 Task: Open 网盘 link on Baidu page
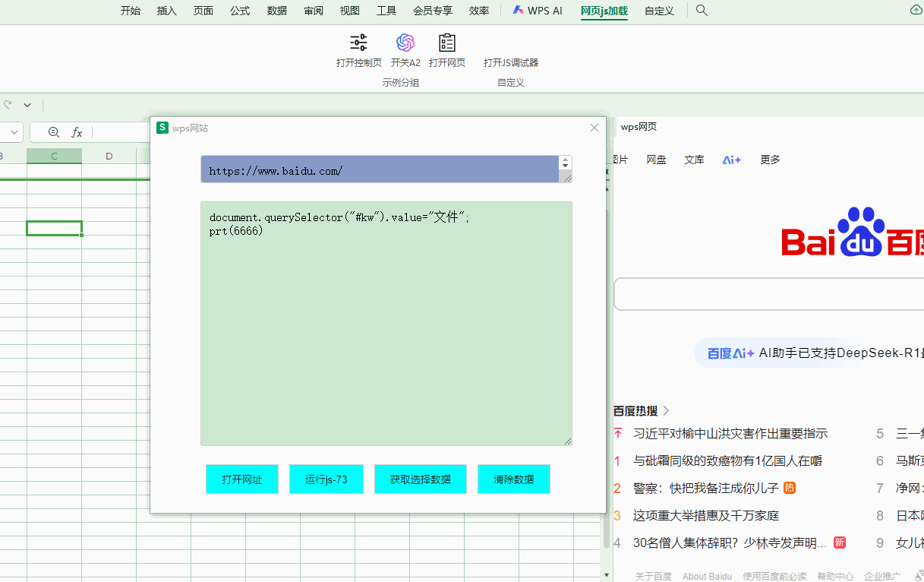point(657,160)
